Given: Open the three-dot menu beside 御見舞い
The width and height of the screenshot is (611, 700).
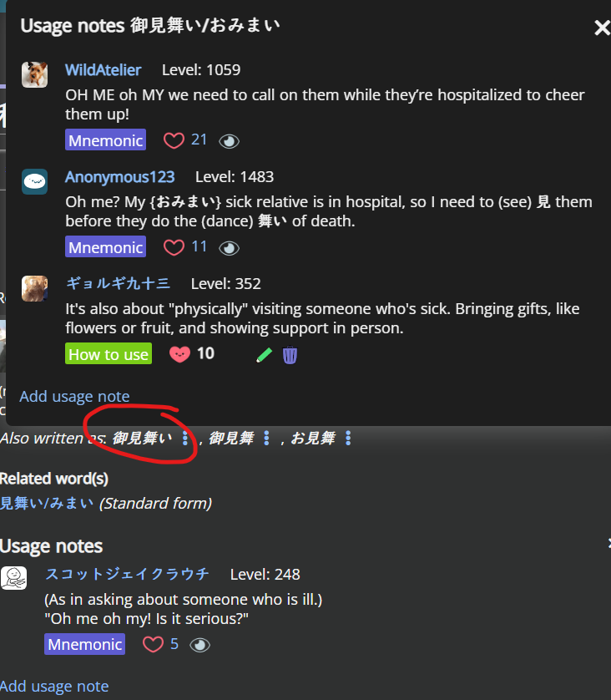Looking at the screenshot, I should (x=185, y=438).
